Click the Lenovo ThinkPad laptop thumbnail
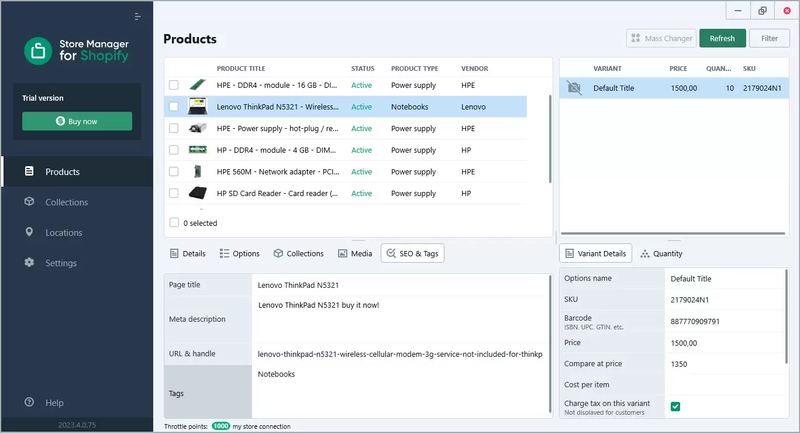 [x=197, y=107]
